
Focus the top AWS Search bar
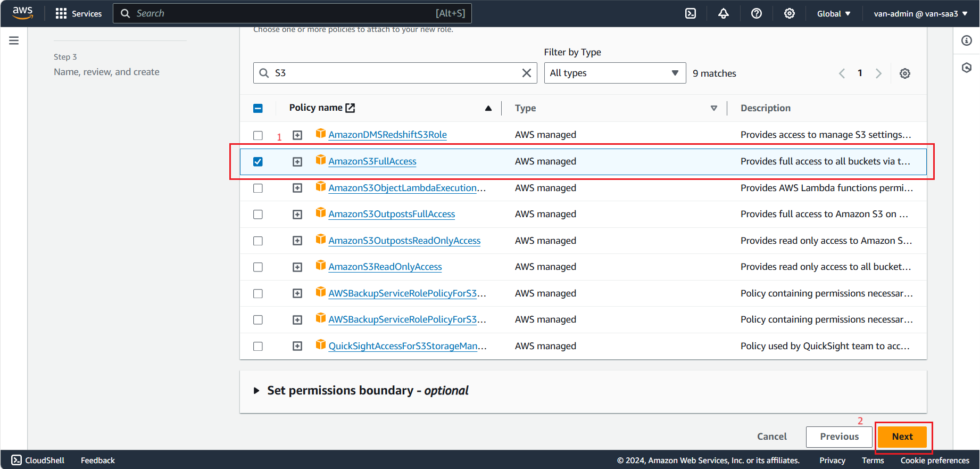pos(292,13)
